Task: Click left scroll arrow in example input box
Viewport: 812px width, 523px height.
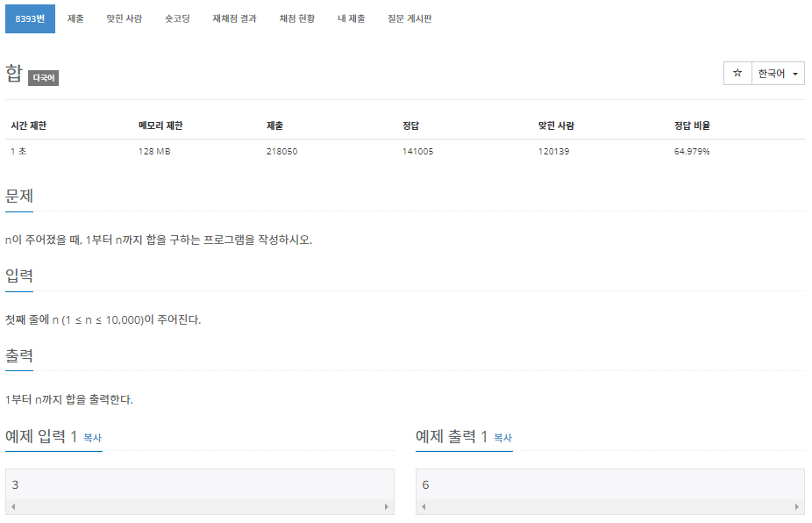Action: point(13,506)
